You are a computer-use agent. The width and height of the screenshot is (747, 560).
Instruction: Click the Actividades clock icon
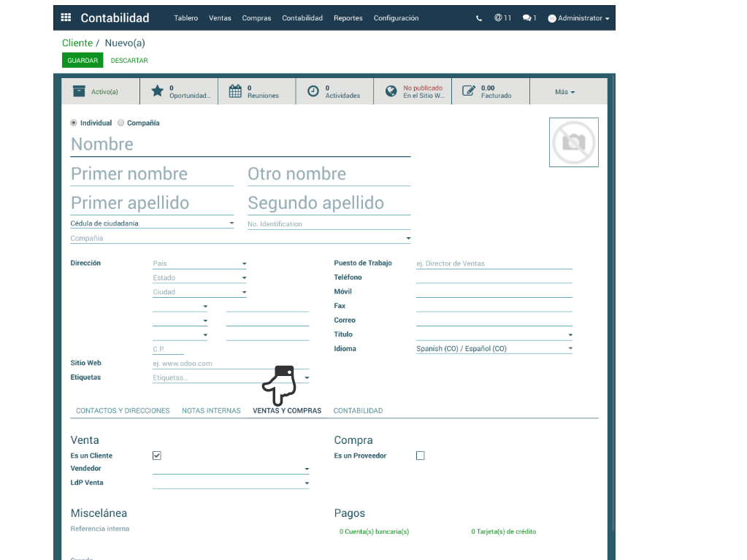pyautogui.click(x=313, y=91)
